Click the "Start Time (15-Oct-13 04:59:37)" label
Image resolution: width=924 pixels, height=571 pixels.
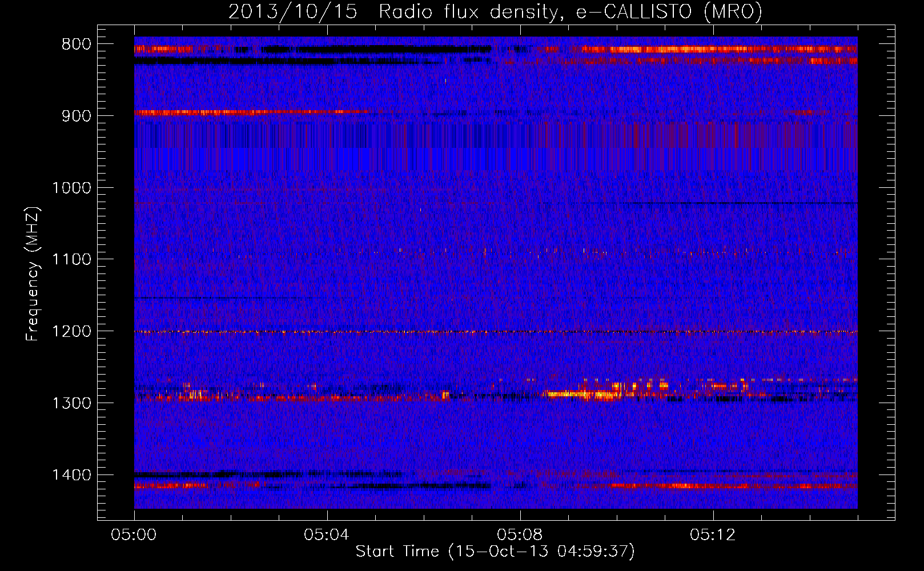point(495,552)
